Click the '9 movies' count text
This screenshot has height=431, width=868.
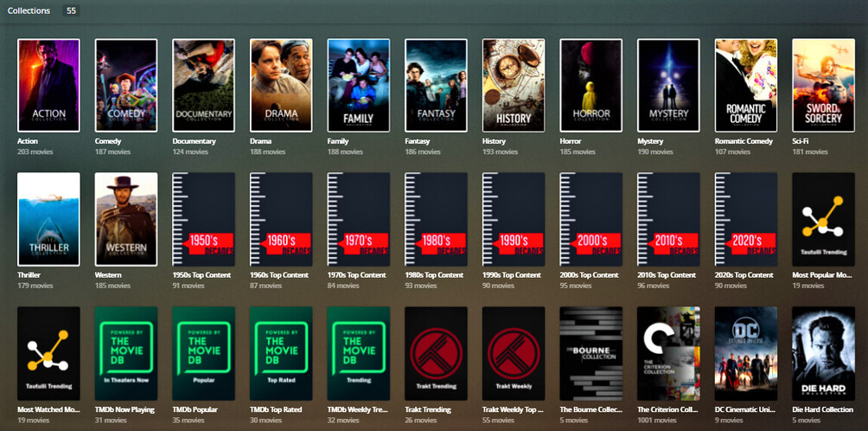click(x=729, y=421)
